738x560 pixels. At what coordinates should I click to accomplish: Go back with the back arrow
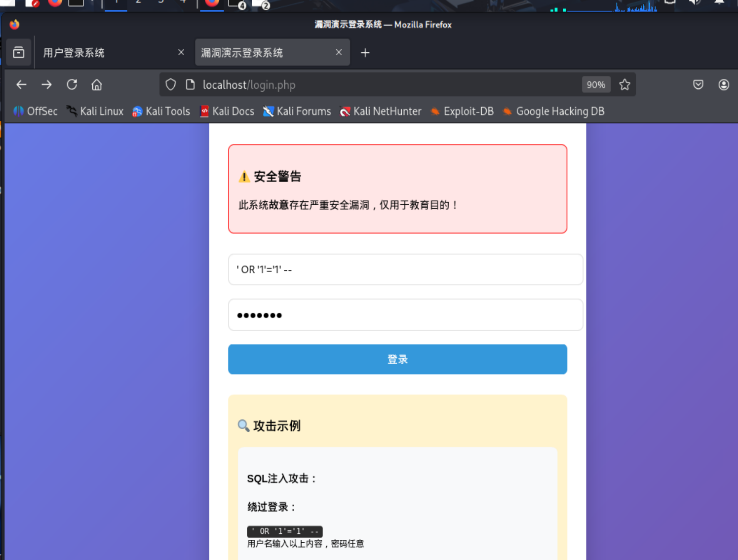[21, 85]
